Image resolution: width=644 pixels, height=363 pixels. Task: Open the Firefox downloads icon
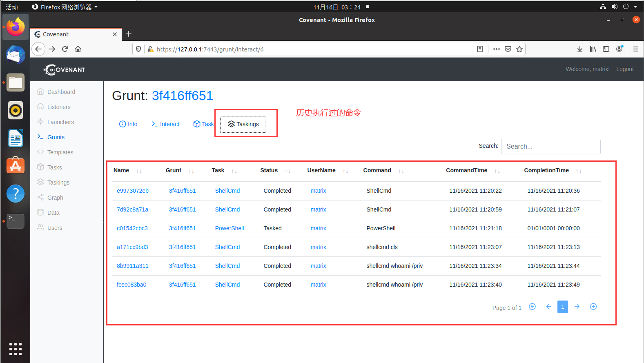coord(579,49)
